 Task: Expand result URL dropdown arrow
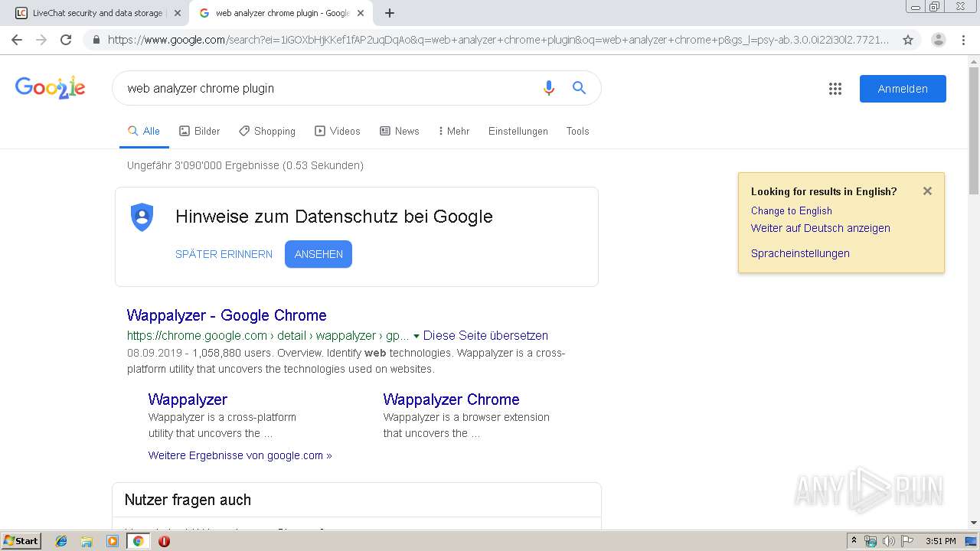pyautogui.click(x=416, y=336)
